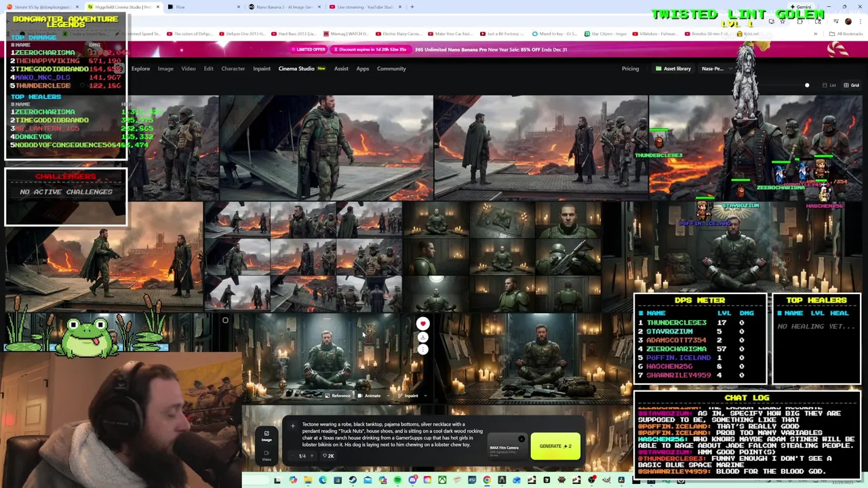Switch to Video generation mode
The image size is (868, 488).
(267, 455)
